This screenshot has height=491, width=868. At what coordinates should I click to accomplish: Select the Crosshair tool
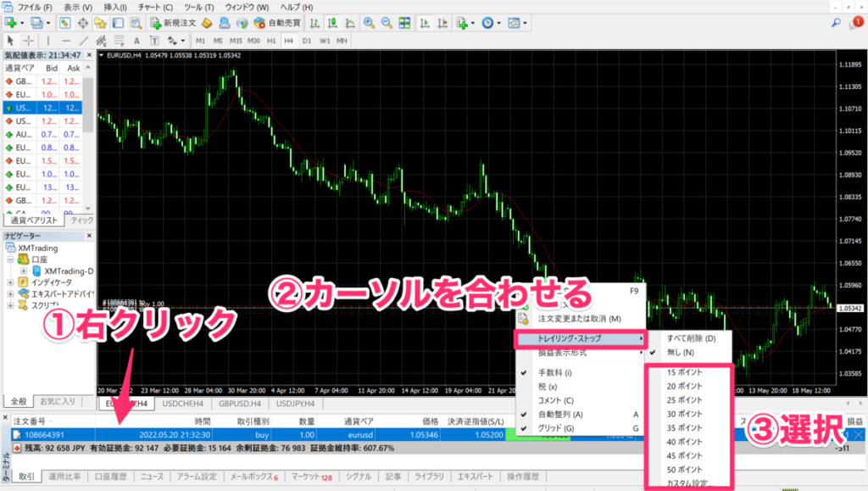coord(29,41)
